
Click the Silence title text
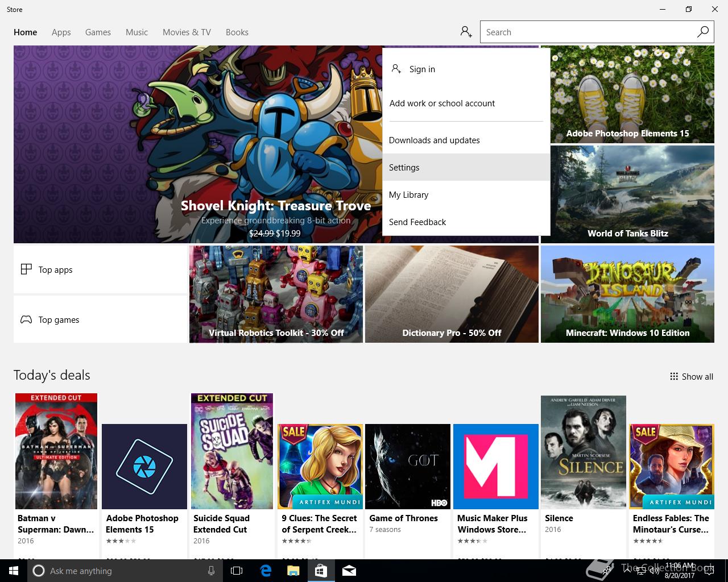(559, 518)
